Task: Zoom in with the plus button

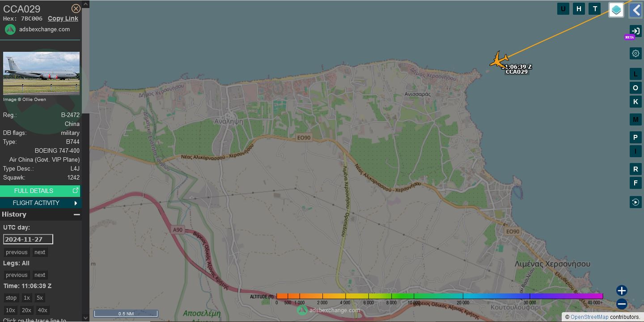Action: [x=622, y=291]
